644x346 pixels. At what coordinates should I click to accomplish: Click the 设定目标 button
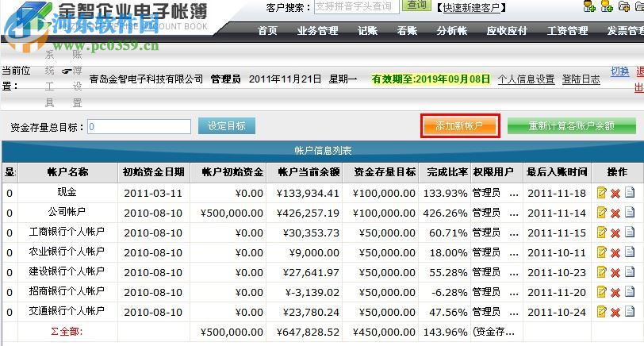pos(227,125)
